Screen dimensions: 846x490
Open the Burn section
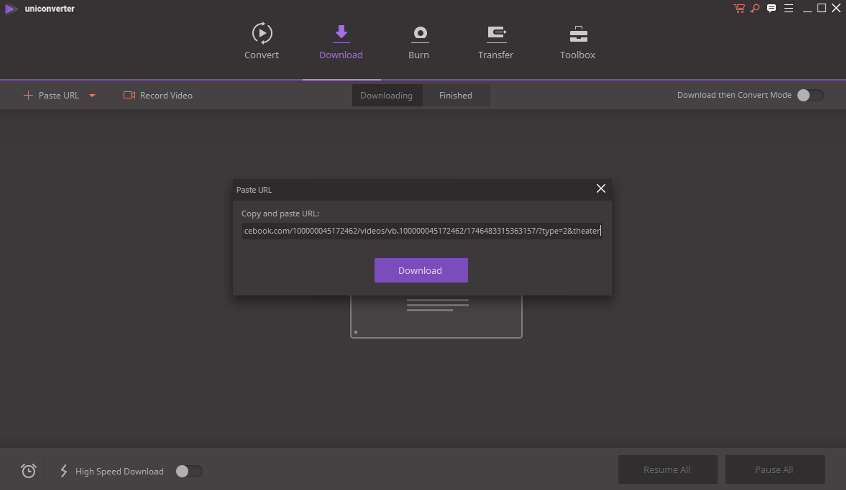coord(419,41)
